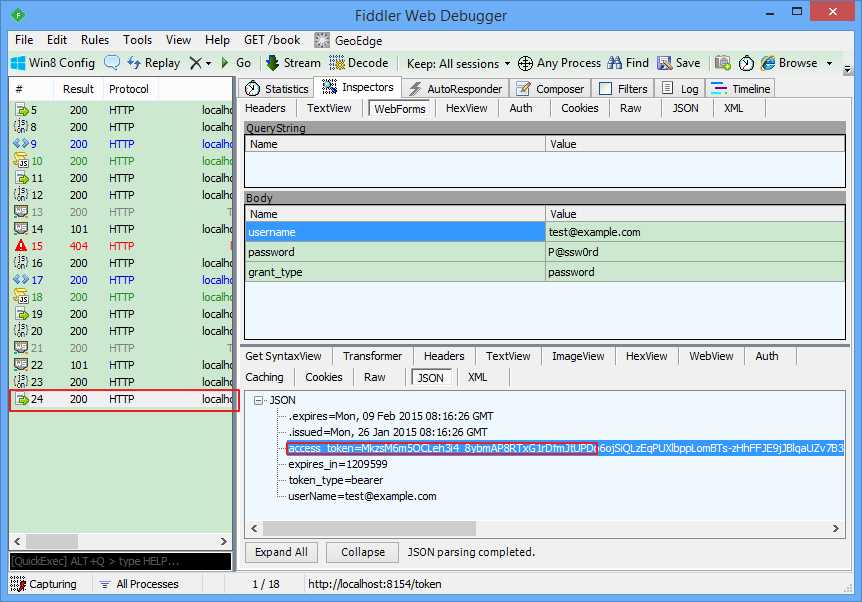862x602 pixels.
Task: Select the password row in Body
Action: tap(545, 252)
